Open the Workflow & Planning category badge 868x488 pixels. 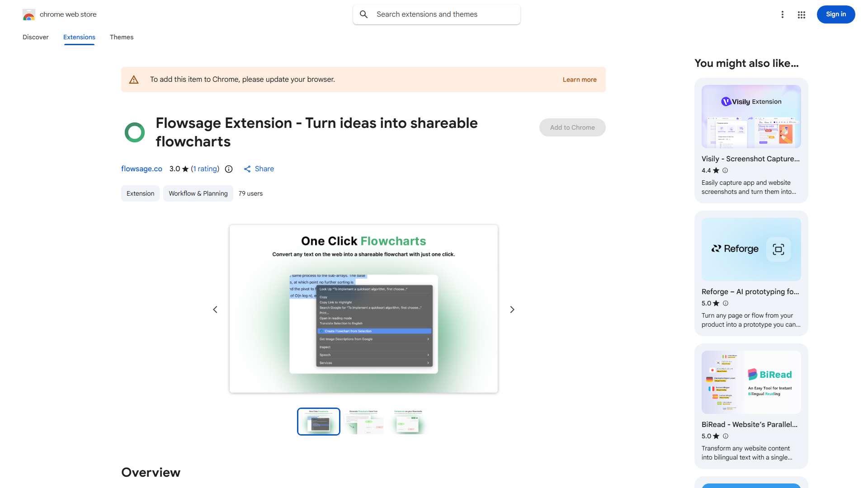point(198,193)
